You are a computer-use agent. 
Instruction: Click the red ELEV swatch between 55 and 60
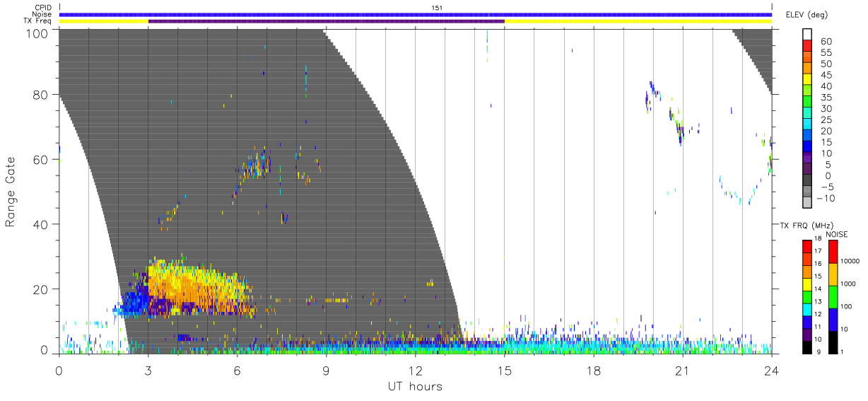(808, 47)
